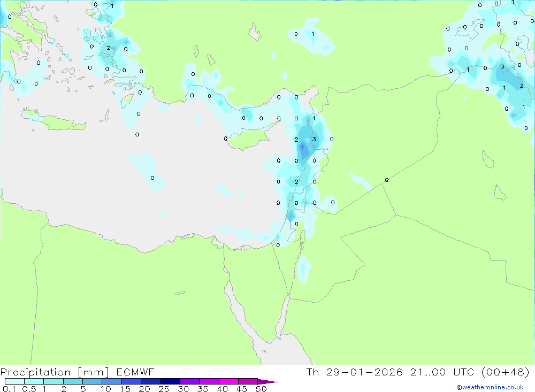Click the '(00+48)' forecast offset text
Image resolution: width=535 pixels, height=392 pixels.
tap(506, 372)
